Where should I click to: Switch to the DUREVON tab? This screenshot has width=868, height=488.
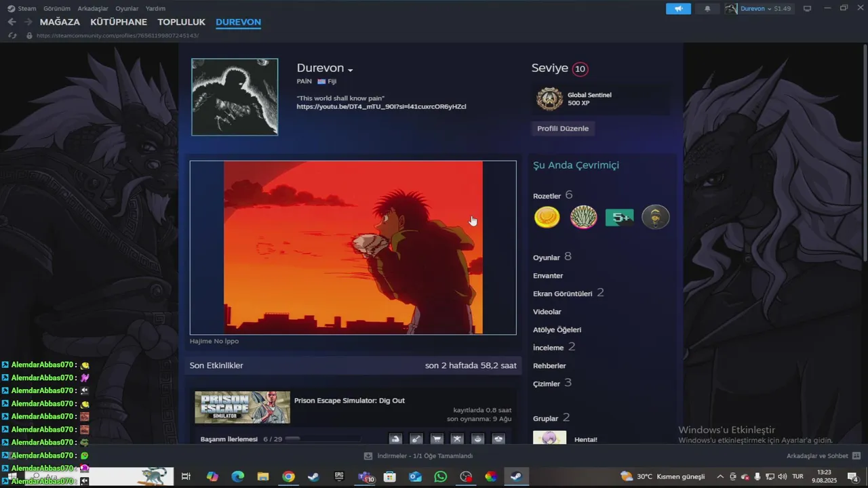click(238, 22)
